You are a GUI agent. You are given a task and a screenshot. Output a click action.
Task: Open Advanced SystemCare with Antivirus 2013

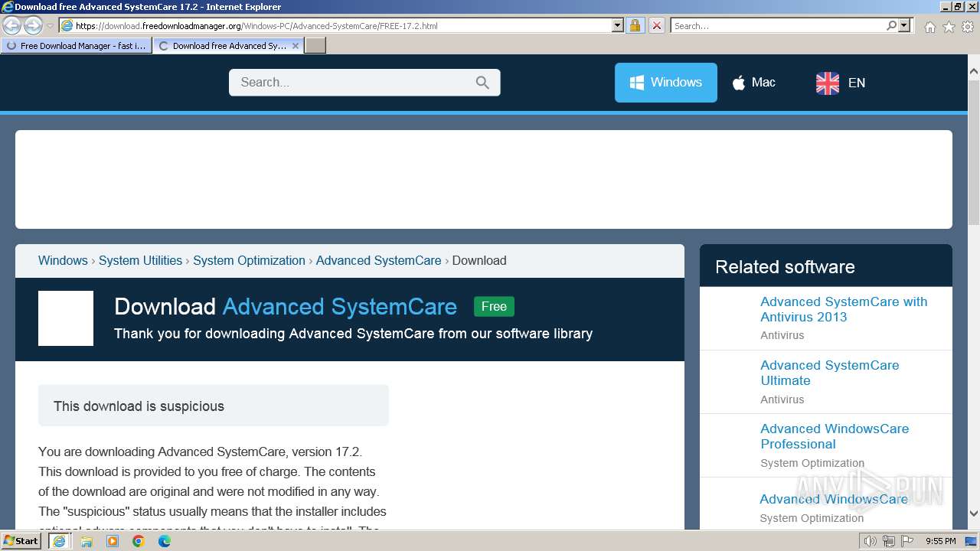844,309
